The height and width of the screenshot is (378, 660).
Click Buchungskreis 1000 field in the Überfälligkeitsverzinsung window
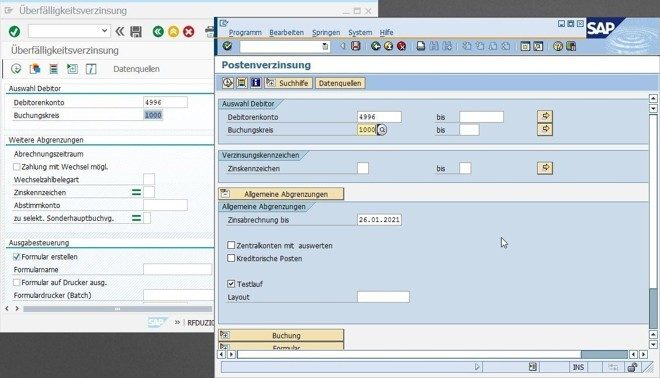click(153, 115)
